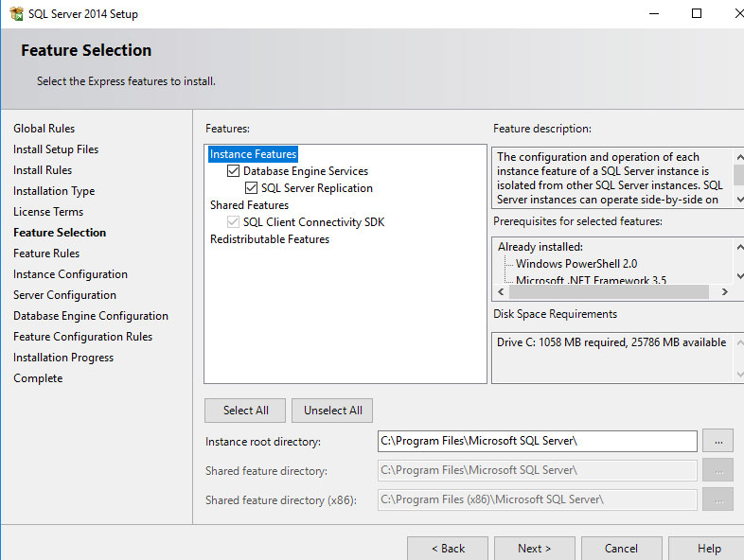This screenshot has height=560, width=744.
Task: Click the SQL Server setup title bar icon
Action: click(16, 13)
